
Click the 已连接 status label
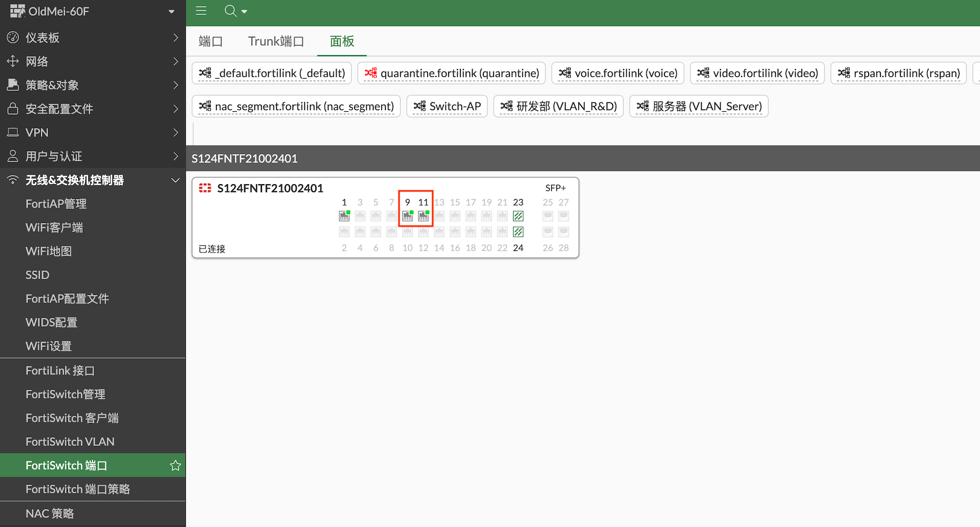pyautogui.click(x=212, y=249)
